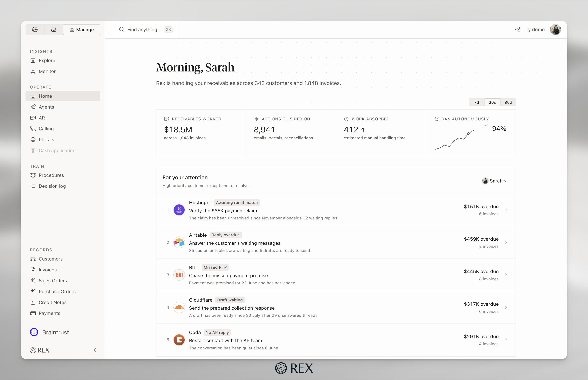Open Restart contact with the AP team
The width and height of the screenshot is (588, 380).
pos(225,341)
